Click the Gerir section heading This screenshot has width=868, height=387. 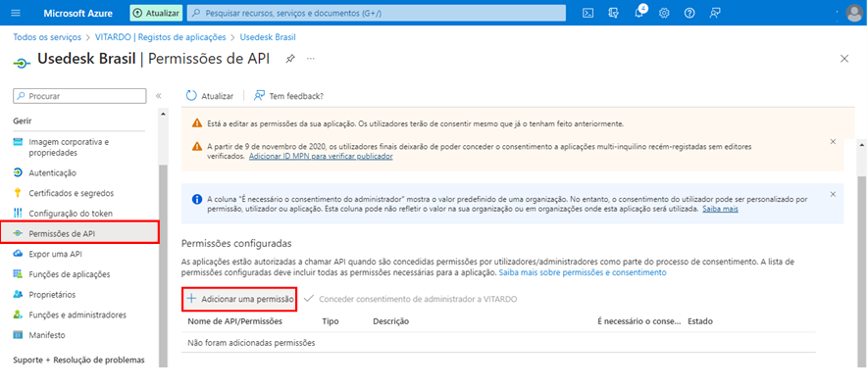[x=23, y=121]
